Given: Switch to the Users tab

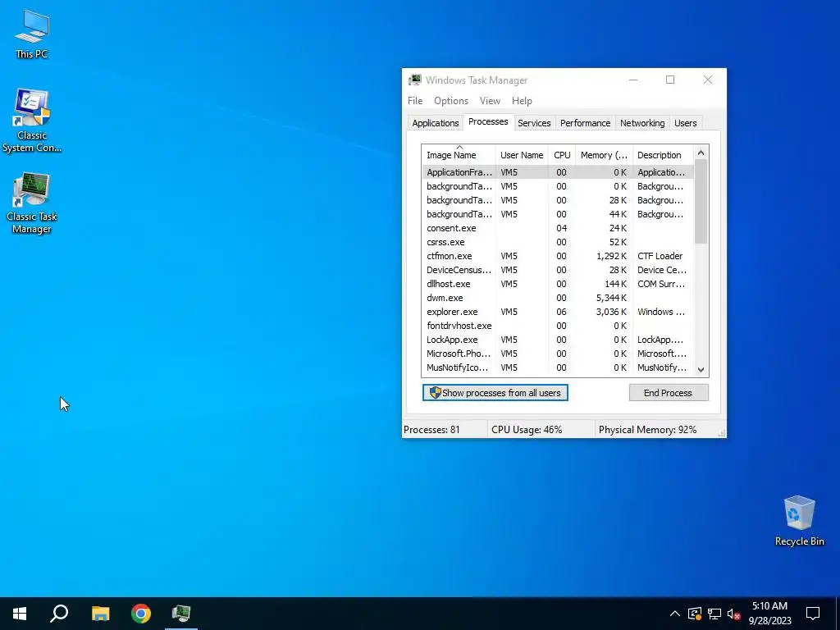Looking at the screenshot, I should (x=685, y=123).
